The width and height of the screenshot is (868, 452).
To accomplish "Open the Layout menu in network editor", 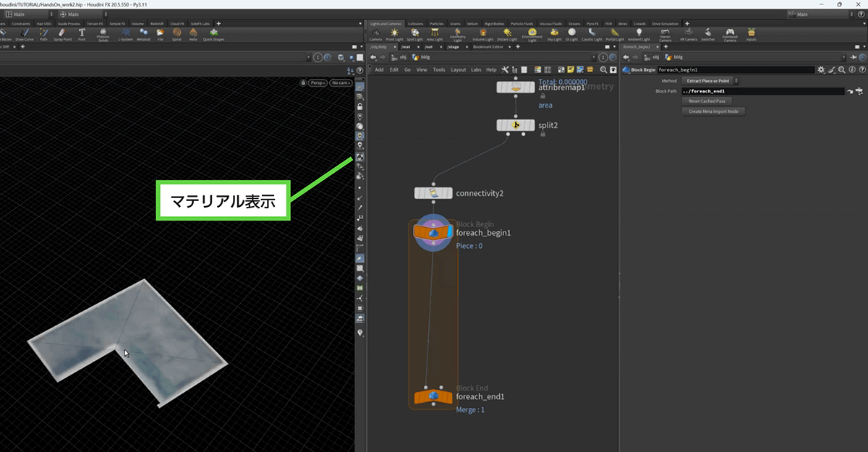I will point(458,70).
